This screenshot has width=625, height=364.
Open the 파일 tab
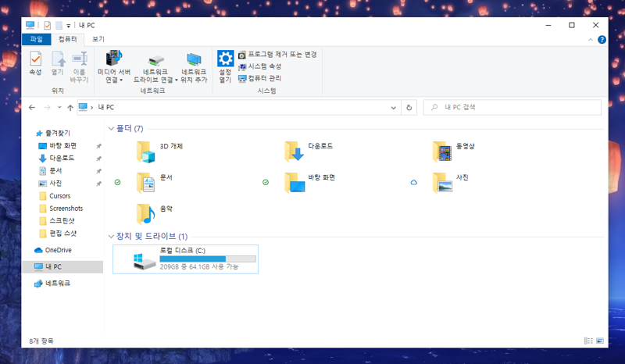click(36, 39)
